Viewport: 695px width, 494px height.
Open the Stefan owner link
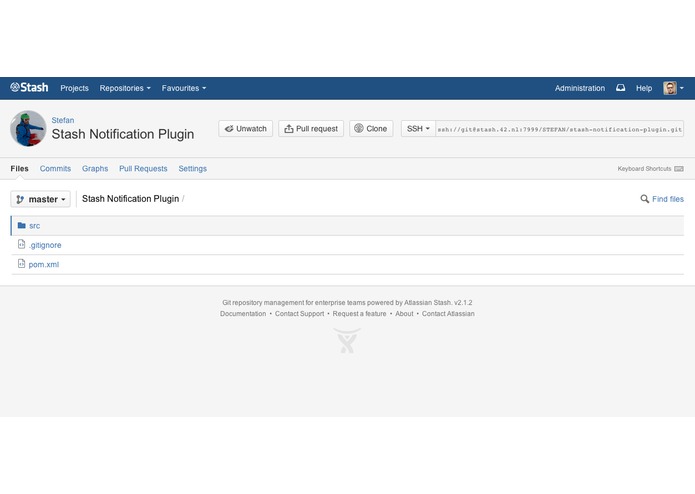tap(62, 120)
